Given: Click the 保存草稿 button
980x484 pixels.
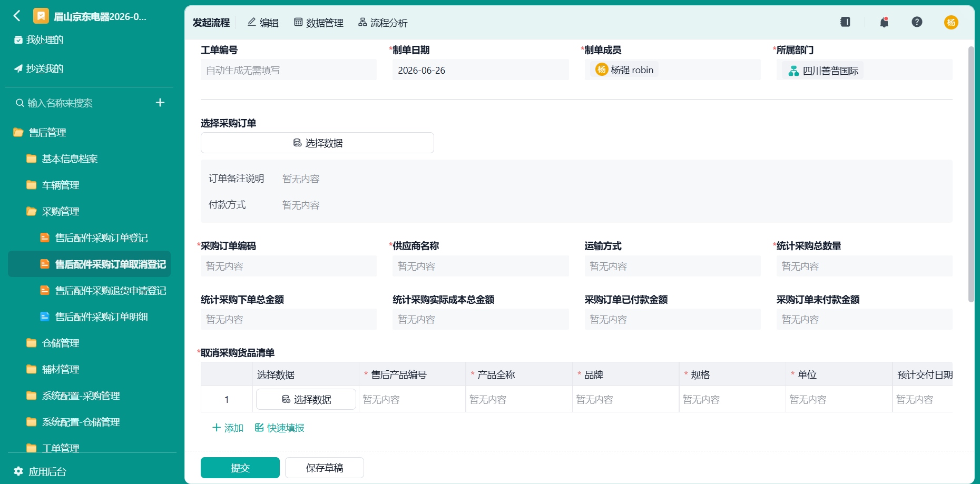Looking at the screenshot, I should click(325, 468).
